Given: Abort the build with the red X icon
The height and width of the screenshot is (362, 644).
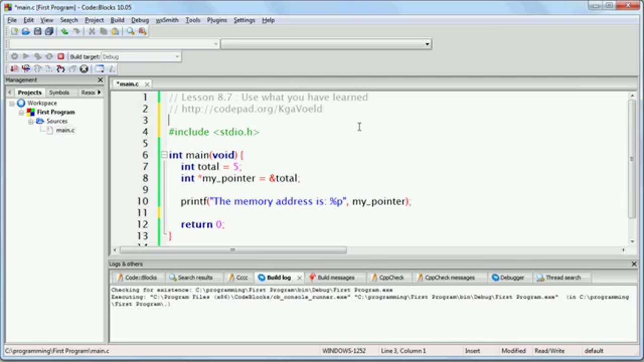Looking at the screenshot, I should pos(61,57).
